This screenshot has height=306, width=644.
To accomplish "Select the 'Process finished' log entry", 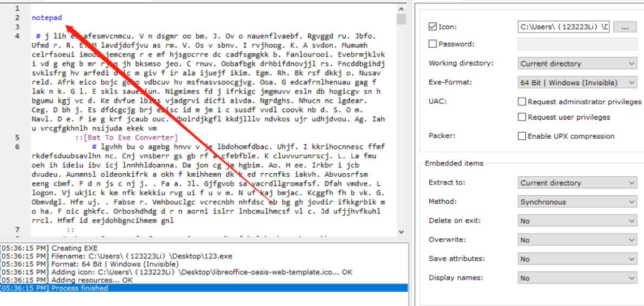I will [204, 288].
